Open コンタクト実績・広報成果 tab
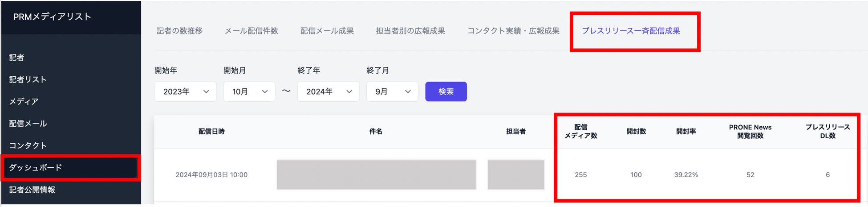 click(x=513, y=31)
